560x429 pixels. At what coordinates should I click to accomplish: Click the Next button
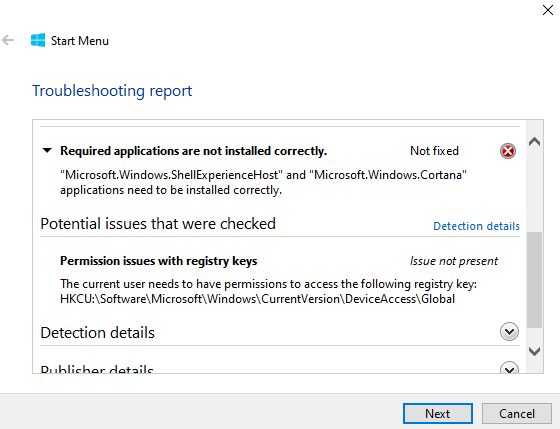coord(438,414)
